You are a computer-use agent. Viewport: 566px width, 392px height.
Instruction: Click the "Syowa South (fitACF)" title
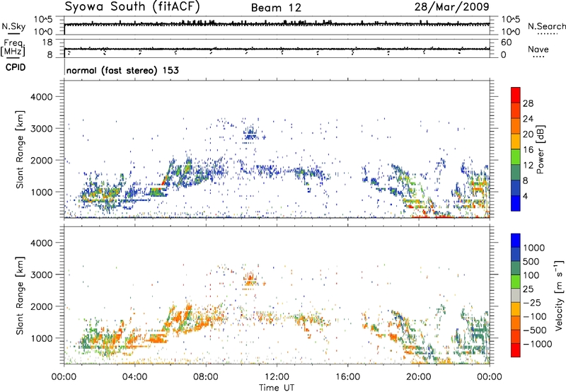(132, 7)
